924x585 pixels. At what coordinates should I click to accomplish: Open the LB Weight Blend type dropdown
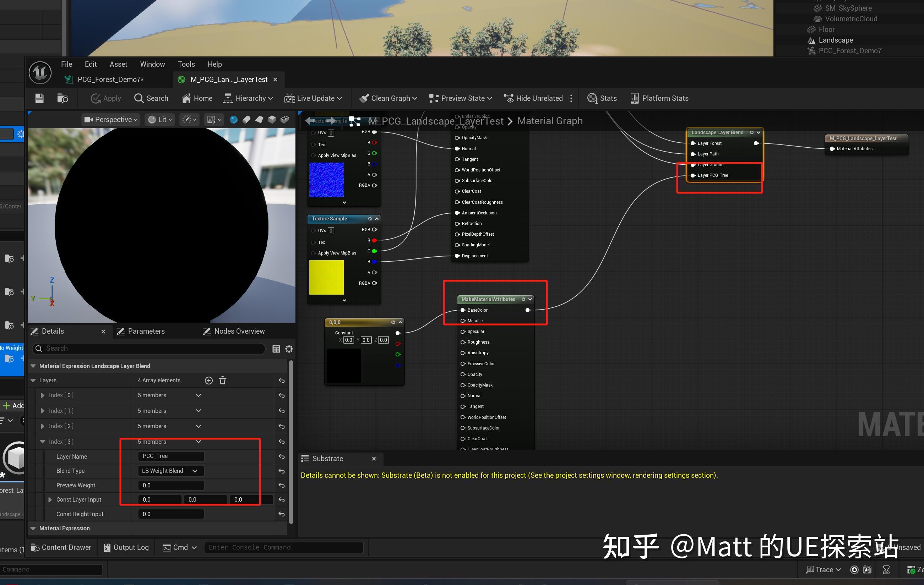(x=170, y=471)
